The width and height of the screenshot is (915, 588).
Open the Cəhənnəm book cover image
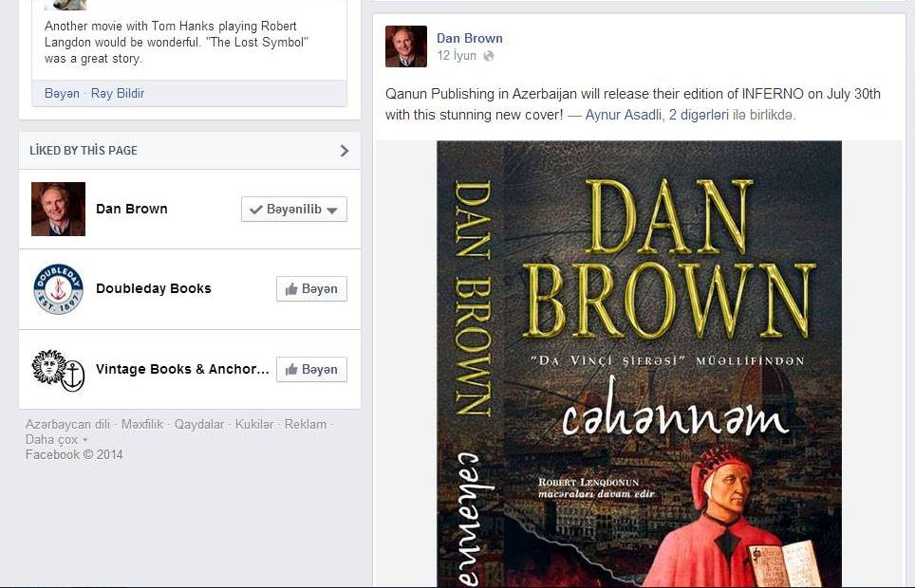click(x=639, y=364)
